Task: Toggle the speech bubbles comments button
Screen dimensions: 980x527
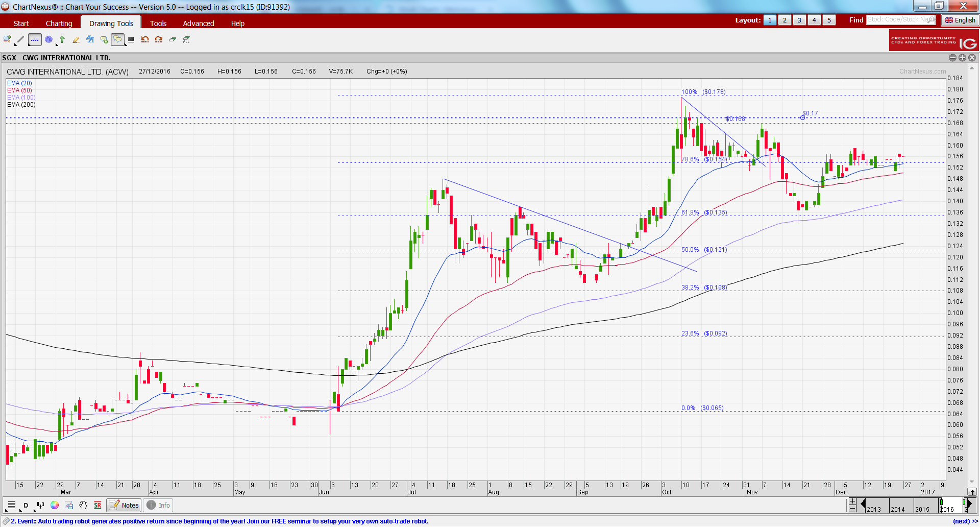Action: point(117,39)
